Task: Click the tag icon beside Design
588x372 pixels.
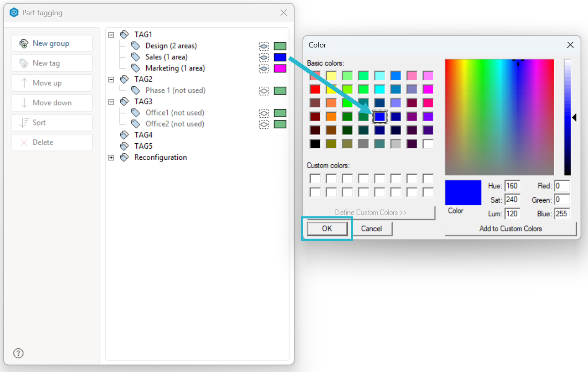Action: (136, 46)
